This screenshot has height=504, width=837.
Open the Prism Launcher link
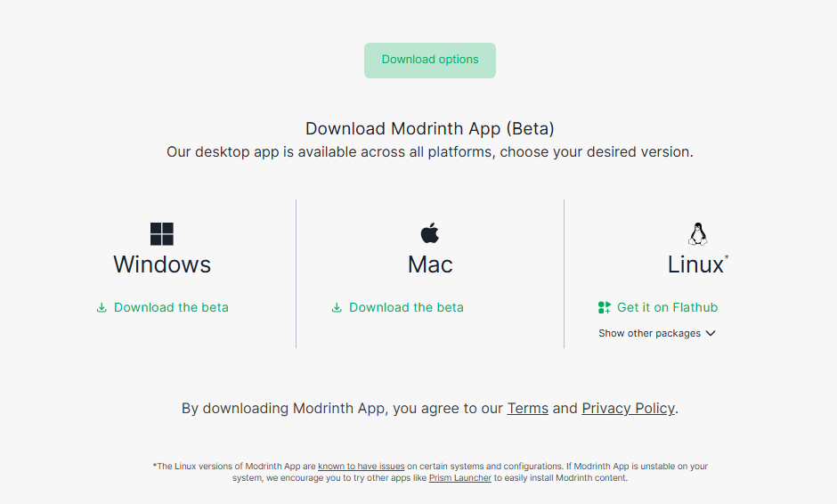pos(460,478)
